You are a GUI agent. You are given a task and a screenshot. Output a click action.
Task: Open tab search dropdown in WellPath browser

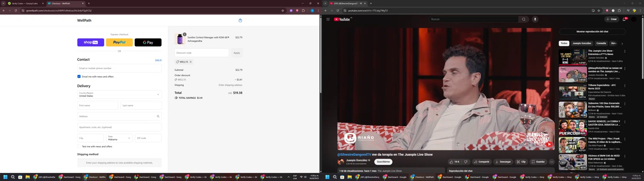pos(3,3)
